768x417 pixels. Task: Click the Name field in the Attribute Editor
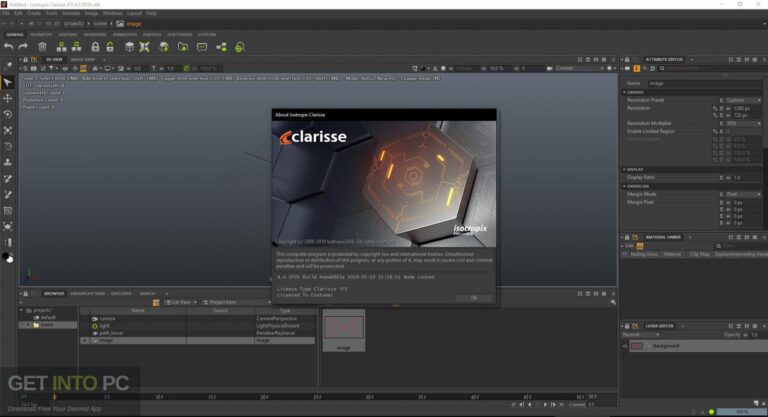pyautogui.click(x=705, y=84)
